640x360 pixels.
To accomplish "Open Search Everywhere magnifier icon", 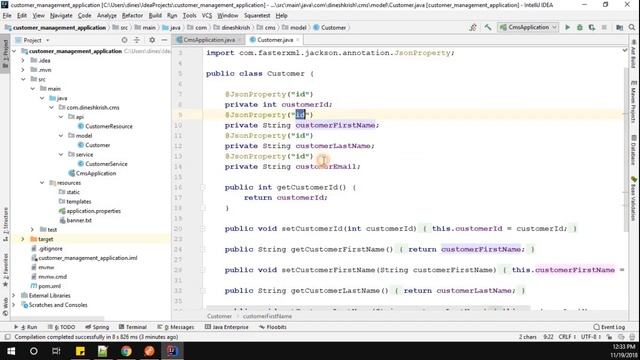I will click(632, 27).
